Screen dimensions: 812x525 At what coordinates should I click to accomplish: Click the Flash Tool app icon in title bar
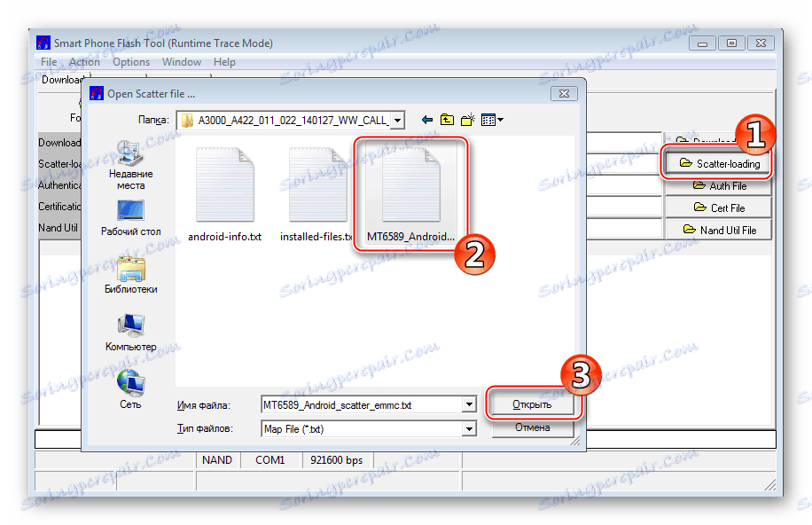(x=44, y=43)
